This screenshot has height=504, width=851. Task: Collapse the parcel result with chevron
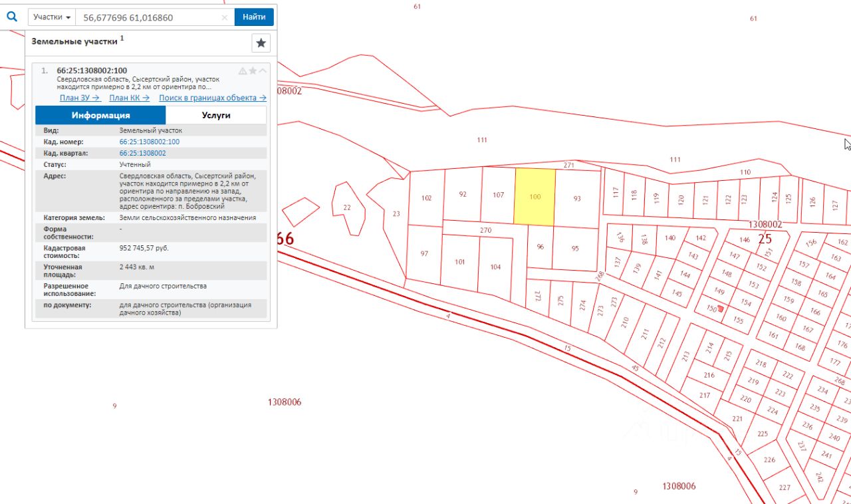click(263, 70)
